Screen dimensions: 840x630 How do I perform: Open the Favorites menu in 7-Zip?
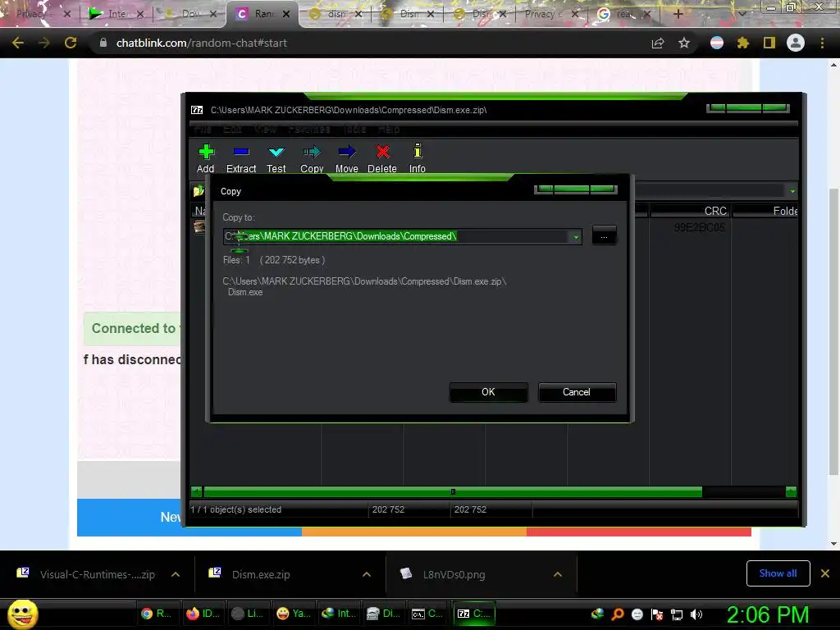(x=309, y=129)
